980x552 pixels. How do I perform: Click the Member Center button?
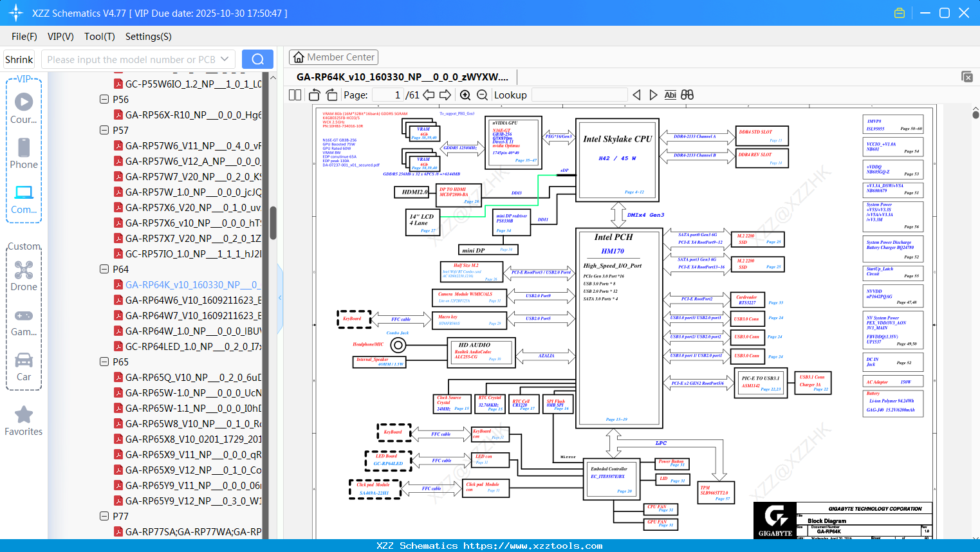click(x=333, y=57)
